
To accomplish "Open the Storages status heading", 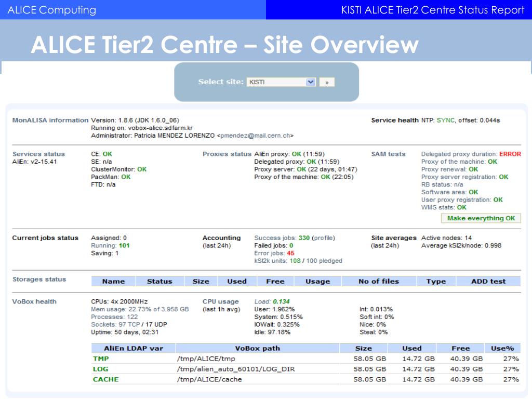I will pos(39,279).
